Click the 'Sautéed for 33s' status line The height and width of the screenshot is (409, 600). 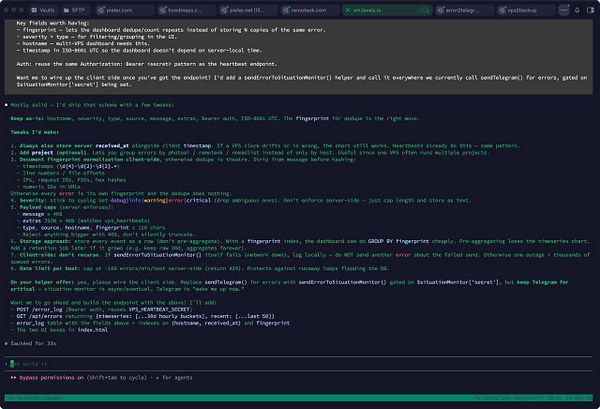coord(33,344)
